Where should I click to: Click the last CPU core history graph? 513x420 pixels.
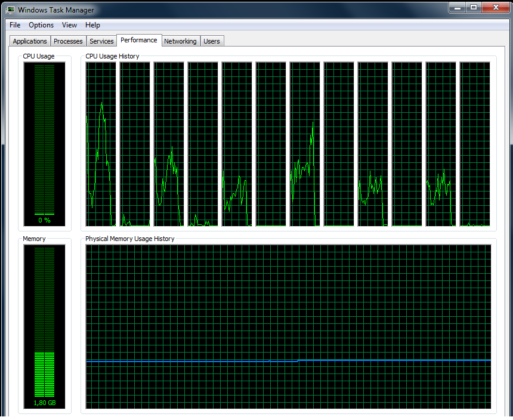pyautogui.click(x=475, y=144)
